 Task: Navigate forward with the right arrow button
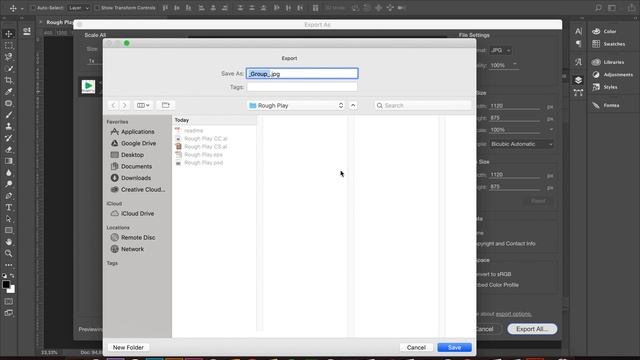pos(124,105)
